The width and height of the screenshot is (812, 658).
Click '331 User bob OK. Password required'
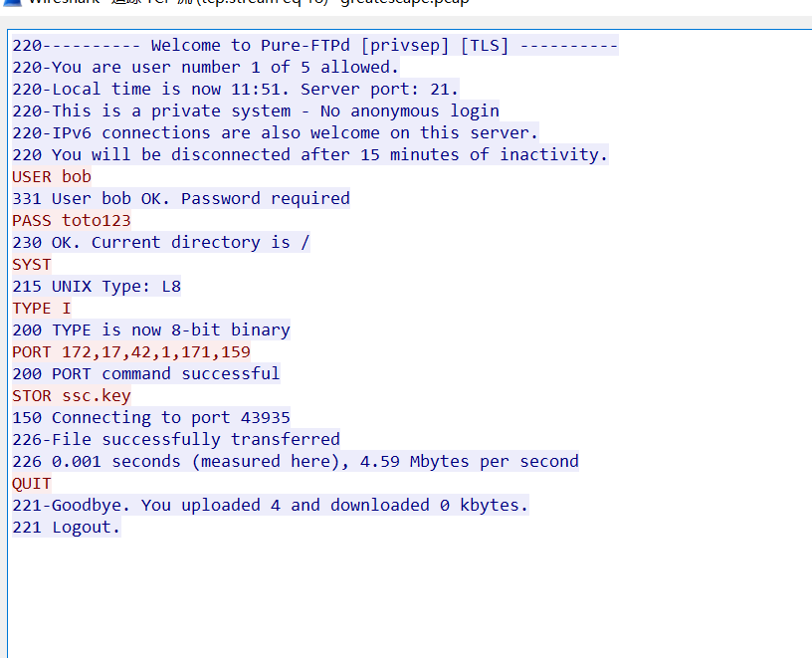pos(181,198)
